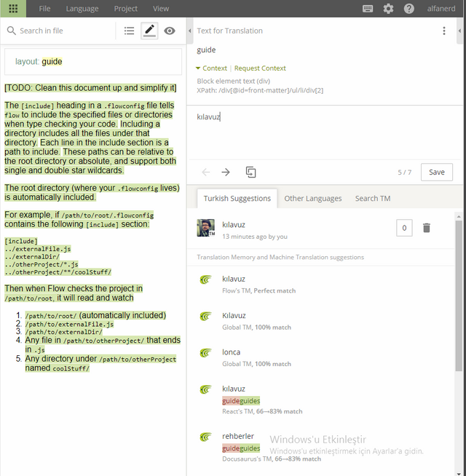Viewport: 466px width, 476px height.
Task: Select the 'root directory' paragraph string
Action: (92, 192)
